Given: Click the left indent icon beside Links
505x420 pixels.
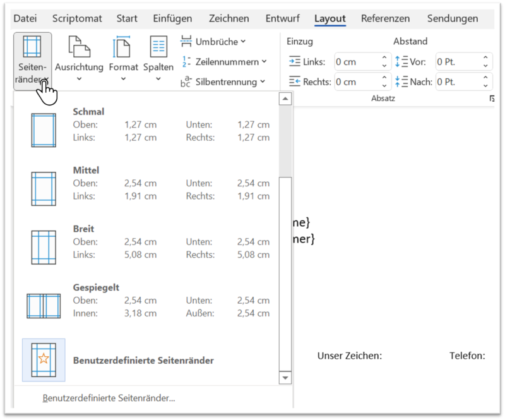Looking at the screenshot, I should click(x=294, y=61).
